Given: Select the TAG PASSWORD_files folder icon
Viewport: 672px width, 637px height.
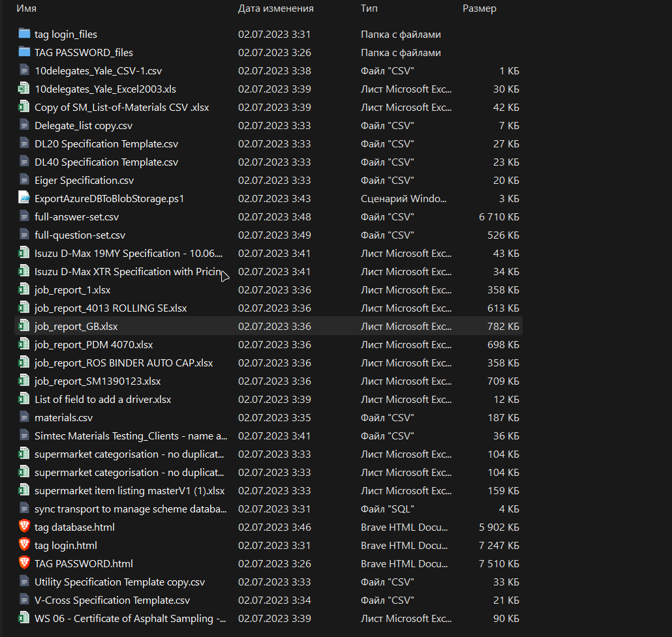Looking at the screenshot, I should tap(24, 52).
